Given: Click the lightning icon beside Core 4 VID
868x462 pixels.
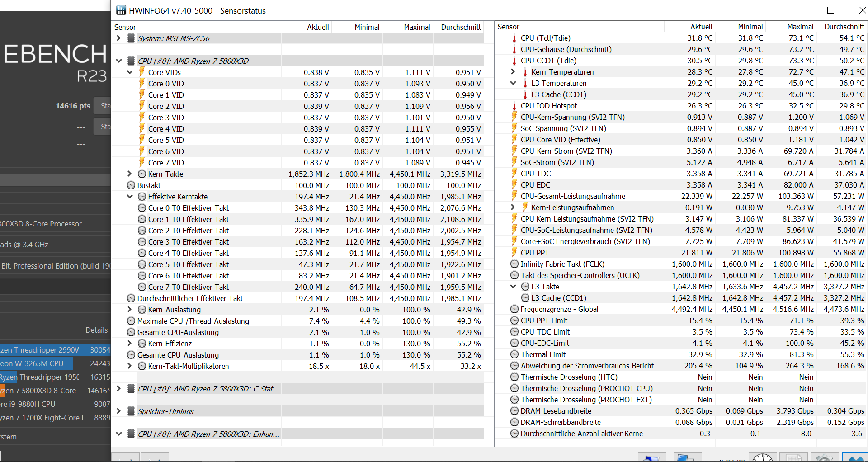Looking at the screenshot, I should [142, 128].
